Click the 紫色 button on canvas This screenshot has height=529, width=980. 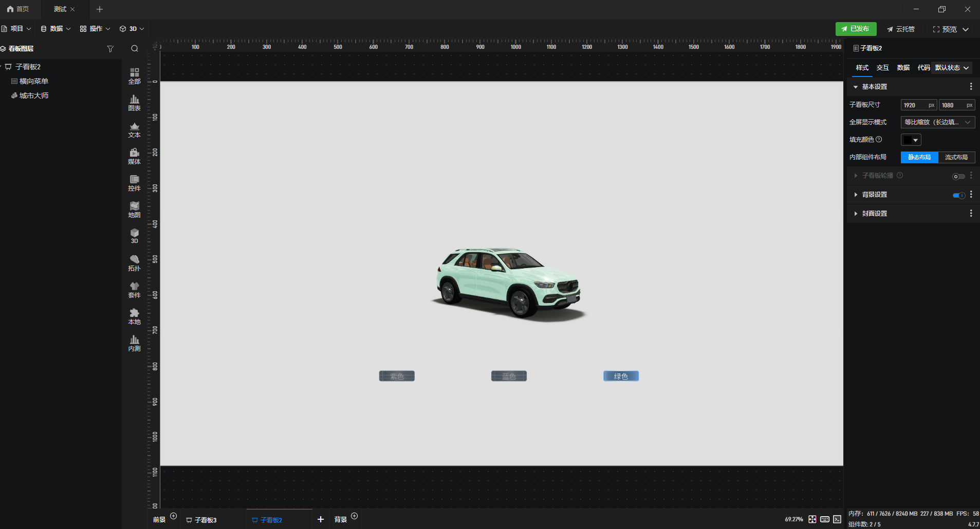click(x=397, y=376)
